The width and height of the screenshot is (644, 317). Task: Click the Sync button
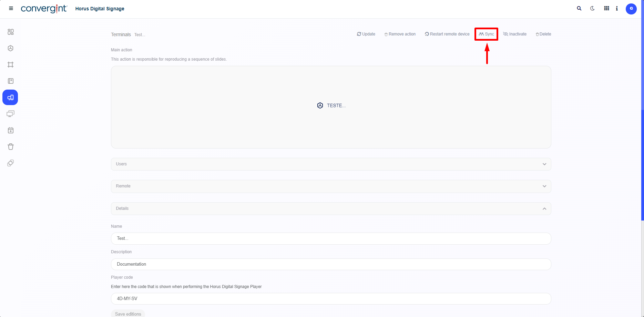pyautogui.click(x=487, y=34)
